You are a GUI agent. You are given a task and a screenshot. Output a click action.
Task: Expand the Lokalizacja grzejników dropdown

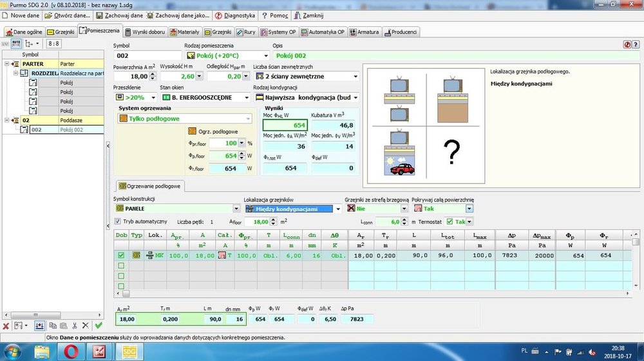tap(338, 208)
